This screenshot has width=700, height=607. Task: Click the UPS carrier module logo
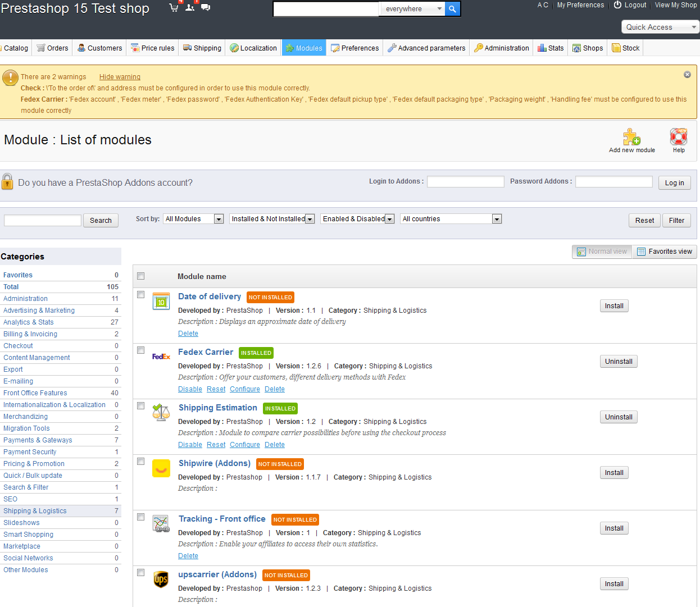click(161, 579)
